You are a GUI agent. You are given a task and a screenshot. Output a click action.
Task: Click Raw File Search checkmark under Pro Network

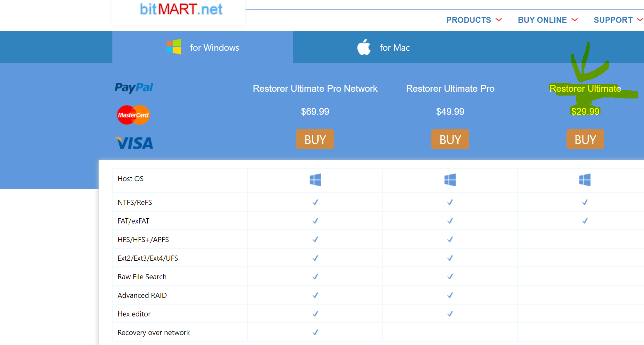click(315, 277)
